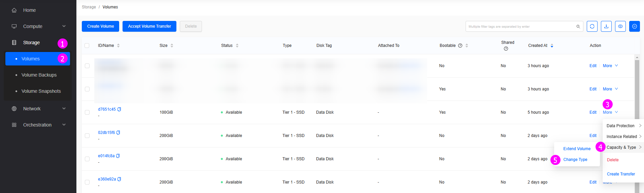Open volume e360e92a details link
This screenshot has height=193, width=644.
click(107, 179)
